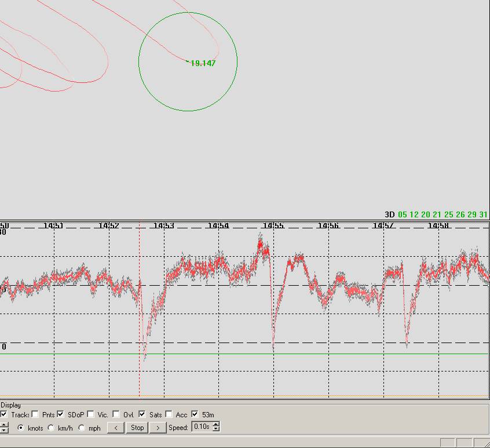
Task: Click the red dashed playback cursor line
Action: click(x=140, y=290)
